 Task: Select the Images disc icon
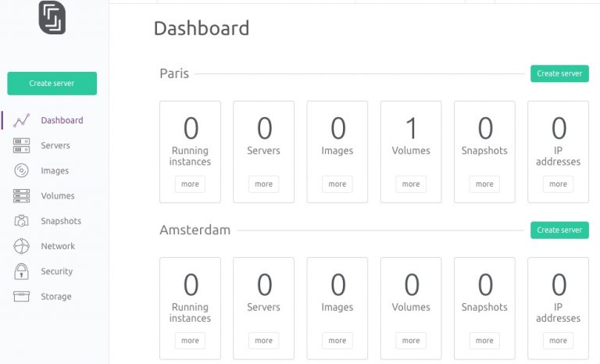21,170
